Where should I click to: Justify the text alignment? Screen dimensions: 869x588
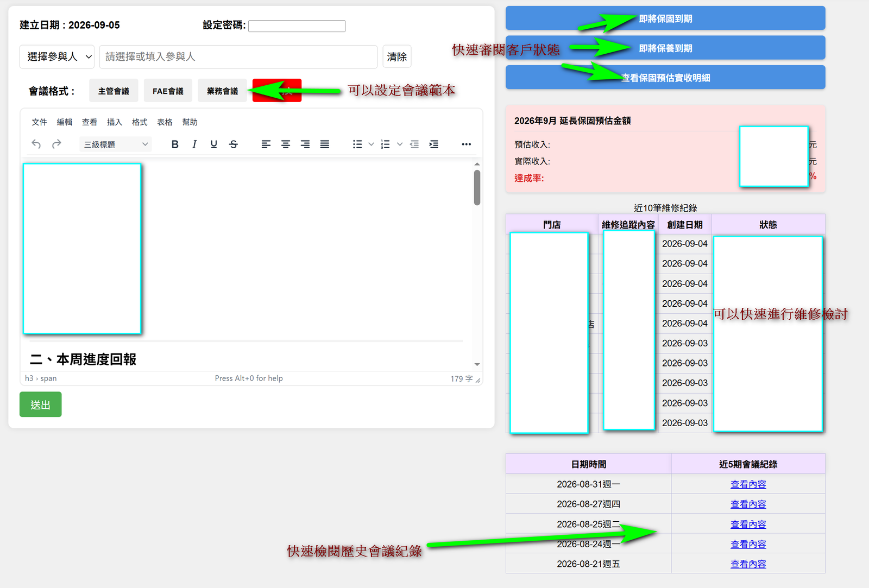tap(325, 144)
